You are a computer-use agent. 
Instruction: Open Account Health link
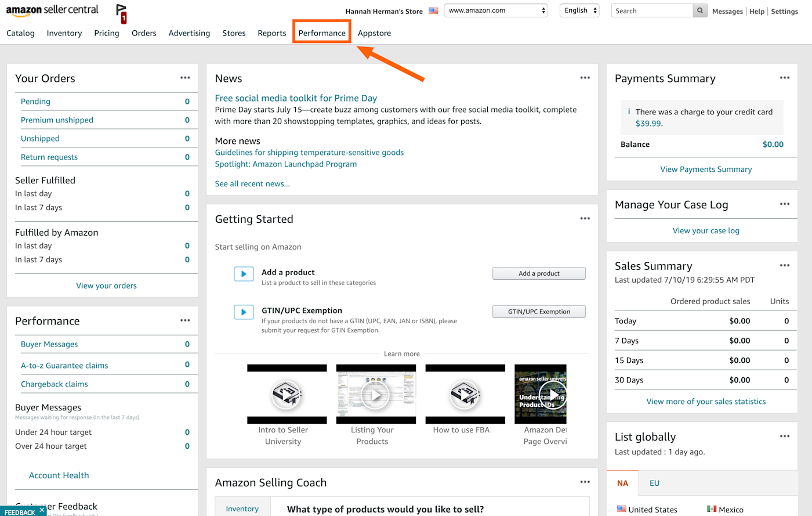click(59, 475)
